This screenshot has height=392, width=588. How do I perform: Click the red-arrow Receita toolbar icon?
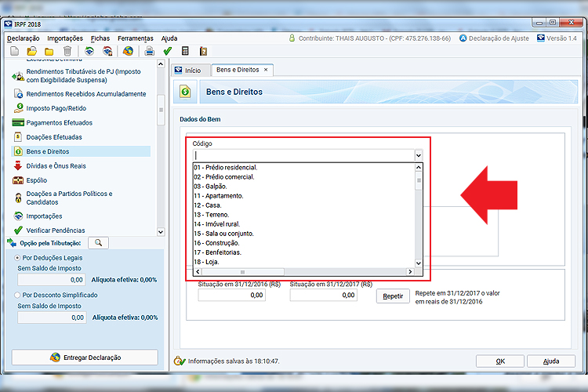[107, 51]
